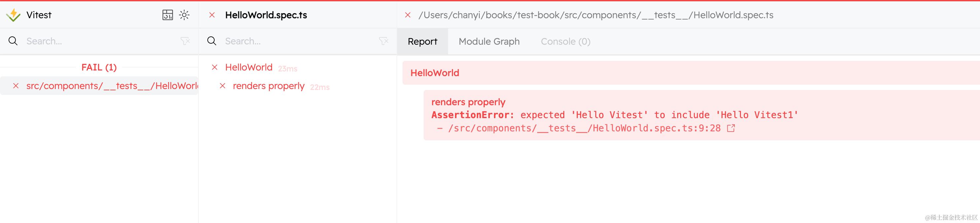Click the AssertionError message text
This screenshot has height=223, width=980.
tap(615, 115)
